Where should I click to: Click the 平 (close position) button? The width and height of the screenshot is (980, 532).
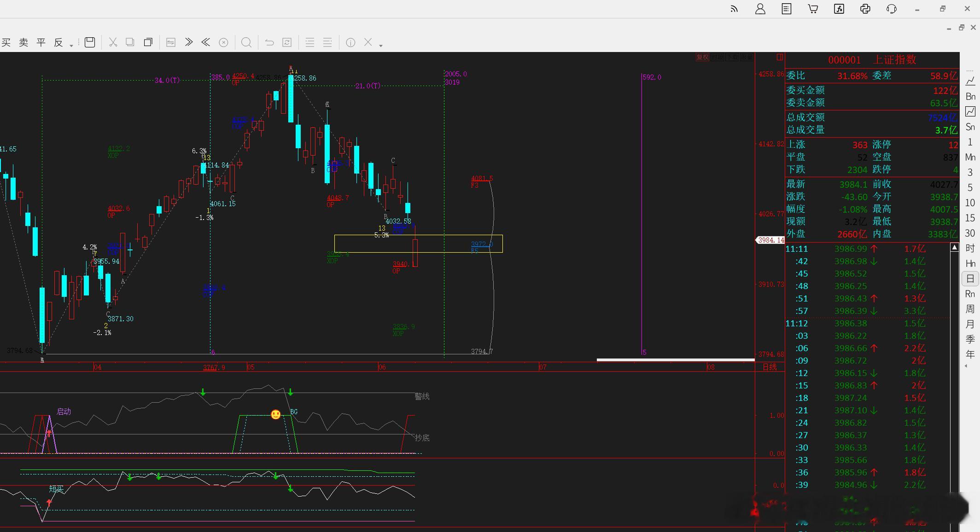point(41,43)
